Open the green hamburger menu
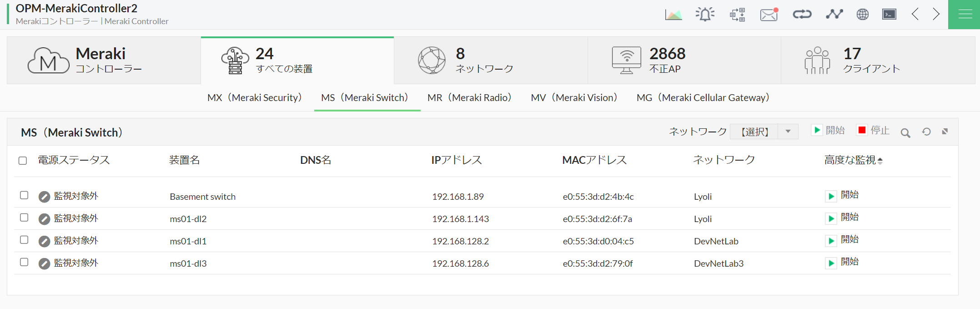 click(x=964, y=15)
